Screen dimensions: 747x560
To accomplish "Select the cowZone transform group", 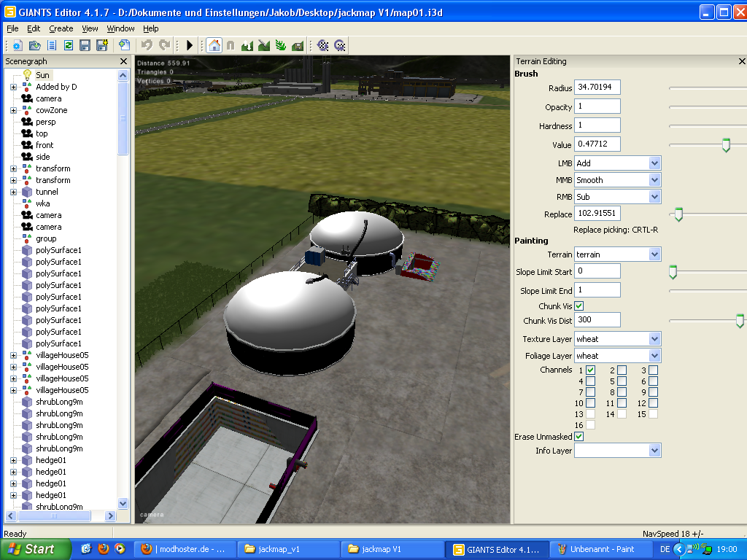I will pyautogui.click(x=52, y=110).
